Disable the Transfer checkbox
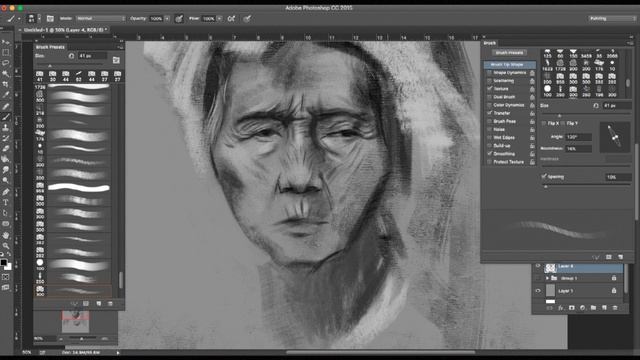Screen dimensions: 640x360 489,113
